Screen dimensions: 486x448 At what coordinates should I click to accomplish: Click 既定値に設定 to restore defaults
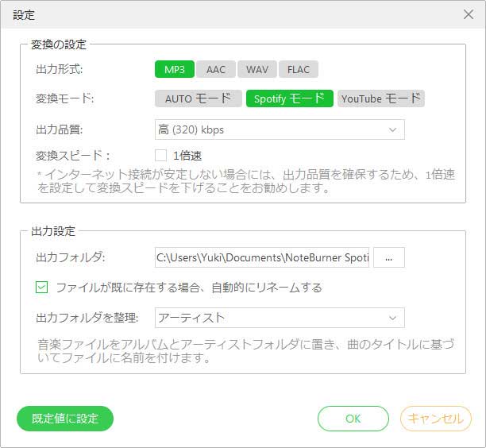(x=65, y=419)
